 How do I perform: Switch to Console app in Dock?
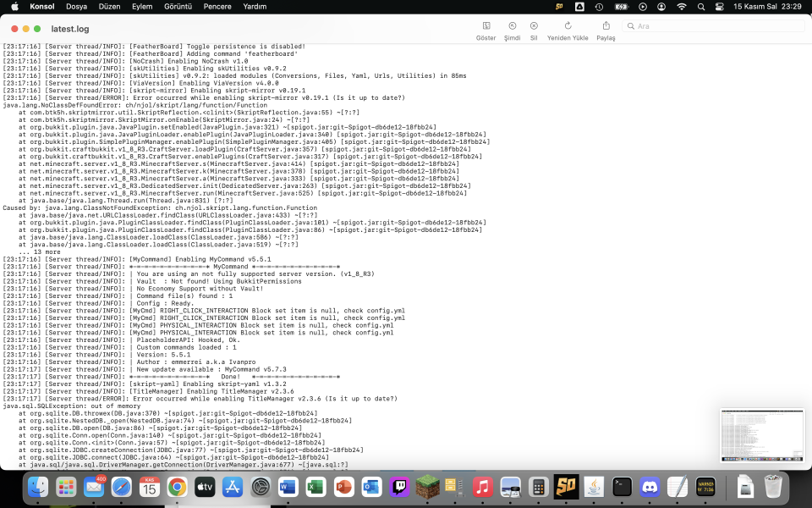[705, 488]
